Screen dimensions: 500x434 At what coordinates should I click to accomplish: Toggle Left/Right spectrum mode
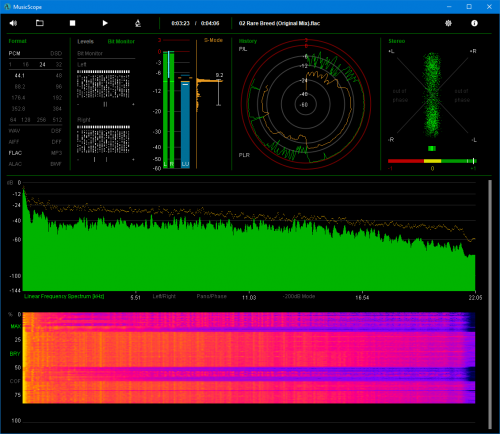(x=164, y=296)
